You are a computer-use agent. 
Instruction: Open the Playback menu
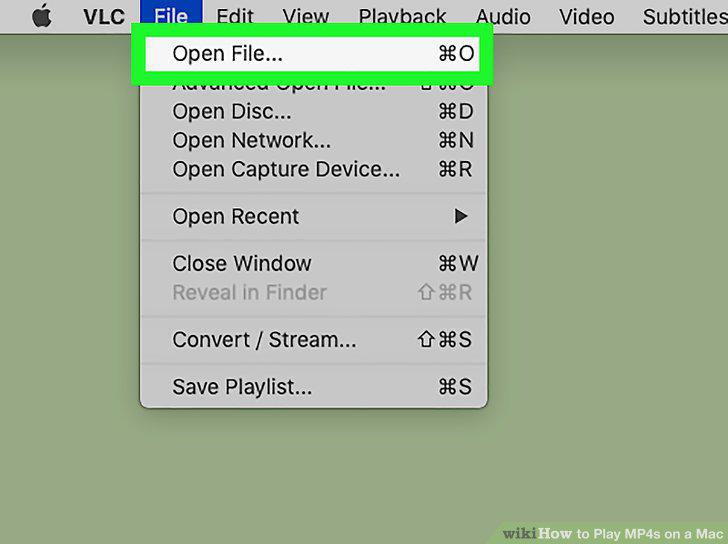[x=402, y=17]
